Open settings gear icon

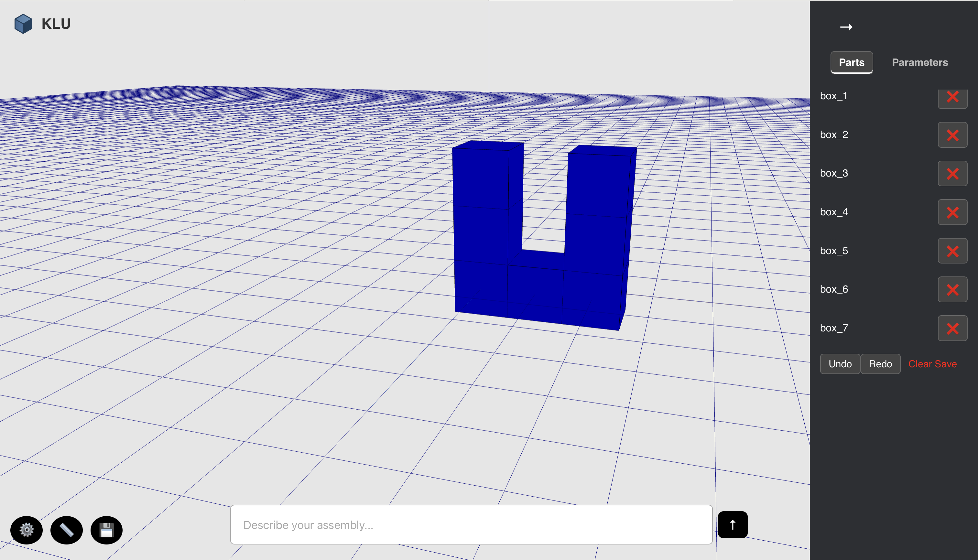click(27, 530)
